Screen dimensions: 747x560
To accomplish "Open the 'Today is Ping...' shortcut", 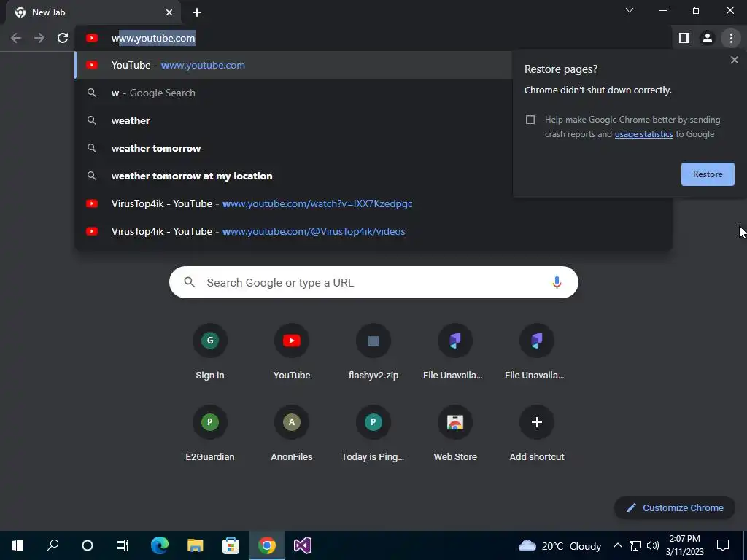I will pos(373,433).
